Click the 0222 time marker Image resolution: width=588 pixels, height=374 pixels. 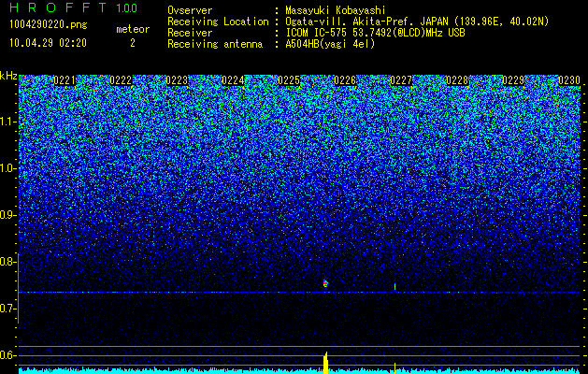point(121,80)
